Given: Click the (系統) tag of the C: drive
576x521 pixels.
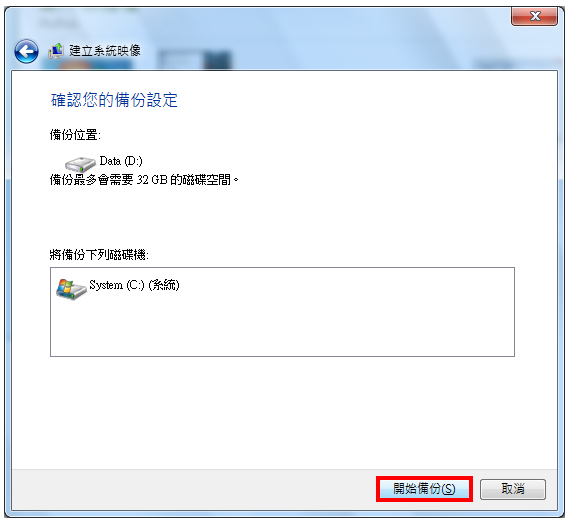Looking at the screenshot, I should tap(164, 285).
